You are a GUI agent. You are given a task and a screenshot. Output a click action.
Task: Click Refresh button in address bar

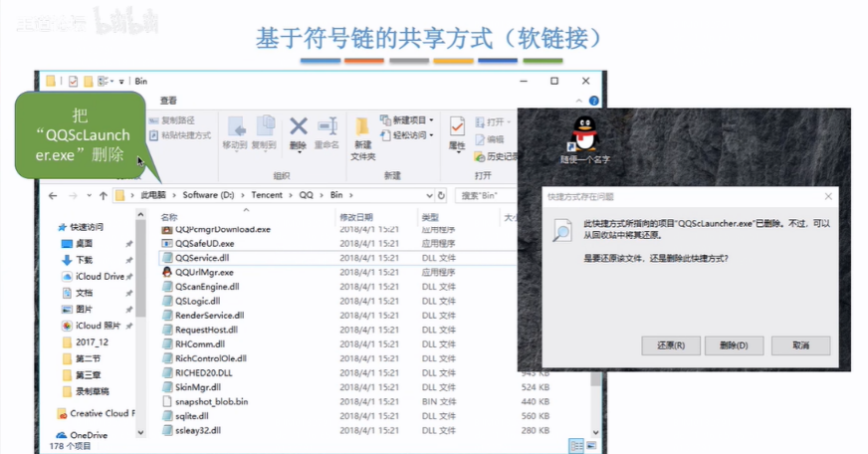(441, 195)
